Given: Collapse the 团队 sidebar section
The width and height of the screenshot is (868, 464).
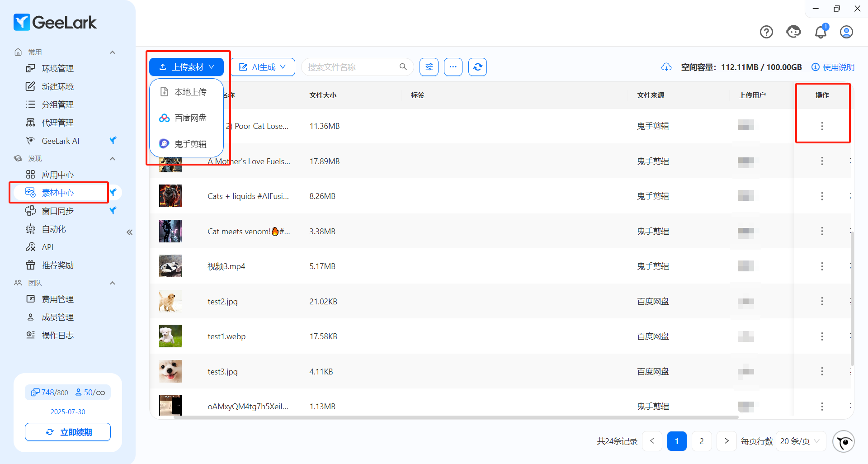Looking at the screenshot, I should coord(113,283).
